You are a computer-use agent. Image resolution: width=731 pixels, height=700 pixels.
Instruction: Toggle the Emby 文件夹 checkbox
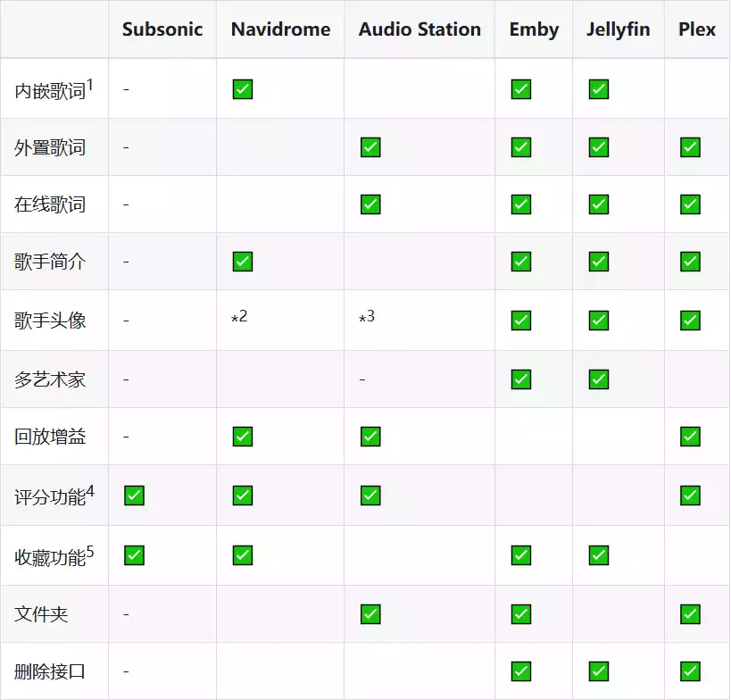(x=520, y=613)
